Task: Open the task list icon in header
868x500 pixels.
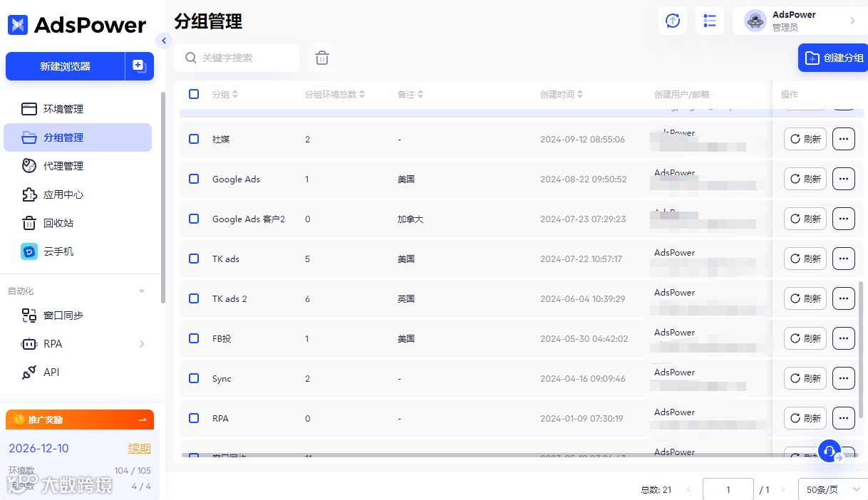Action: pyautogui.click(x=710, y=21)
